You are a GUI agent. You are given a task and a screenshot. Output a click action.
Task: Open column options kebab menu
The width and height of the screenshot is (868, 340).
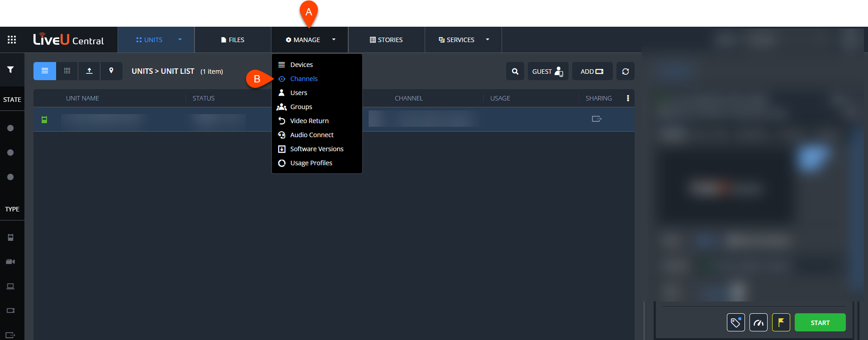(628, 98)
